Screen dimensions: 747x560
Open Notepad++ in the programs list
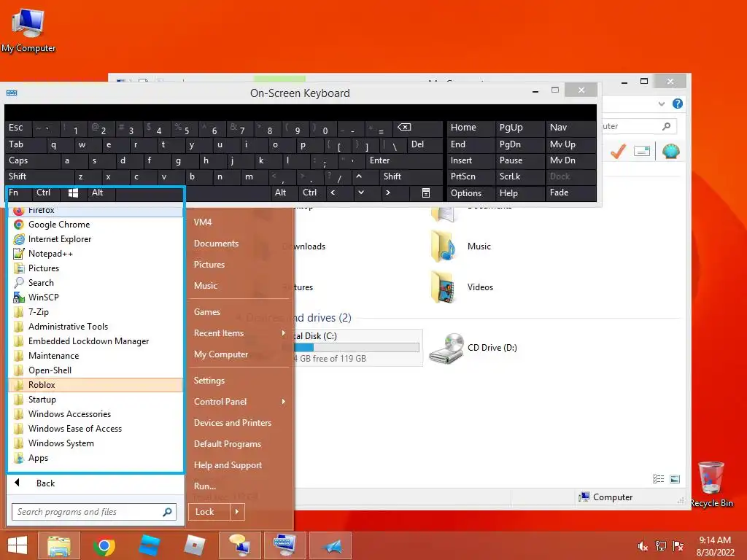(96, 254)
